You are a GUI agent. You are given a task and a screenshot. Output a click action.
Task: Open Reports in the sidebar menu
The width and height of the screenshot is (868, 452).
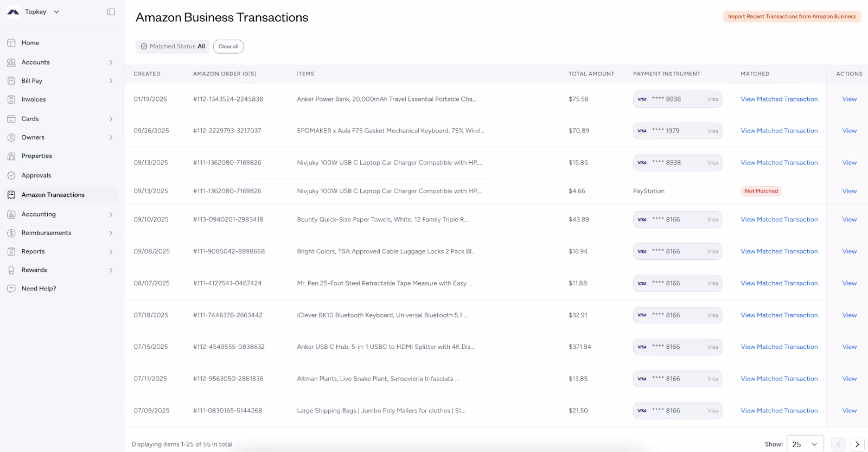[x=33, y=252]
